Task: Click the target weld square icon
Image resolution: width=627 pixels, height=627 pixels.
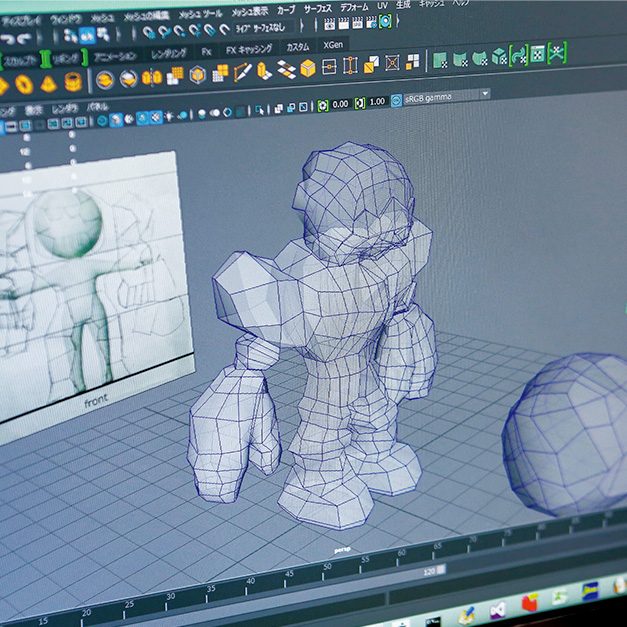Action: coord(392,63)
